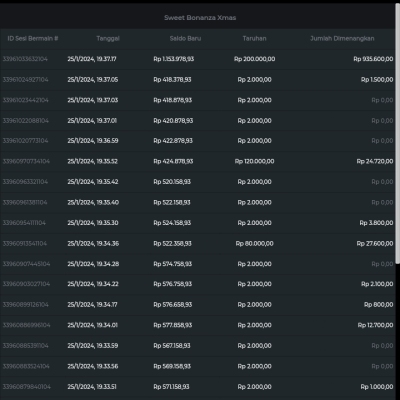Select the date 25/1/2024, 19.37.17
400x400 pixels.
pos(92,59)
